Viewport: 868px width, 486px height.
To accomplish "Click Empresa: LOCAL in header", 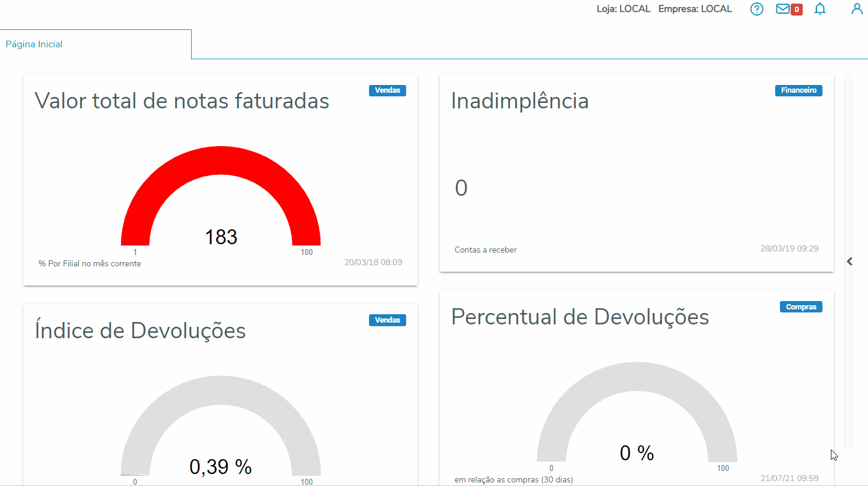I will pos(695,9).
